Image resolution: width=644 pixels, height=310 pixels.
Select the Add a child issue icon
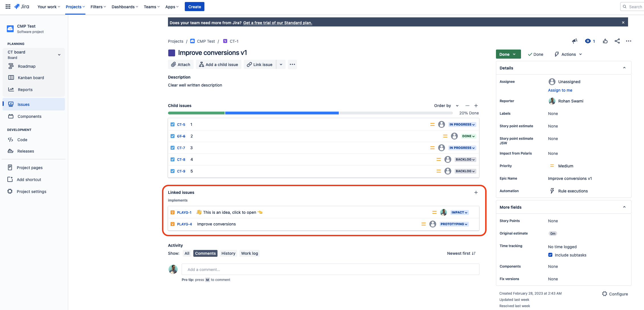click(x=202, y=64)
